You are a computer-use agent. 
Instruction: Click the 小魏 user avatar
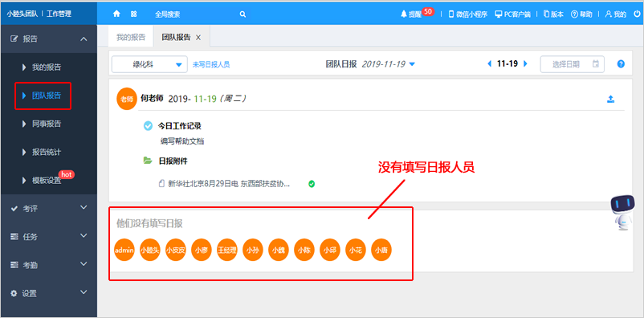279,250
